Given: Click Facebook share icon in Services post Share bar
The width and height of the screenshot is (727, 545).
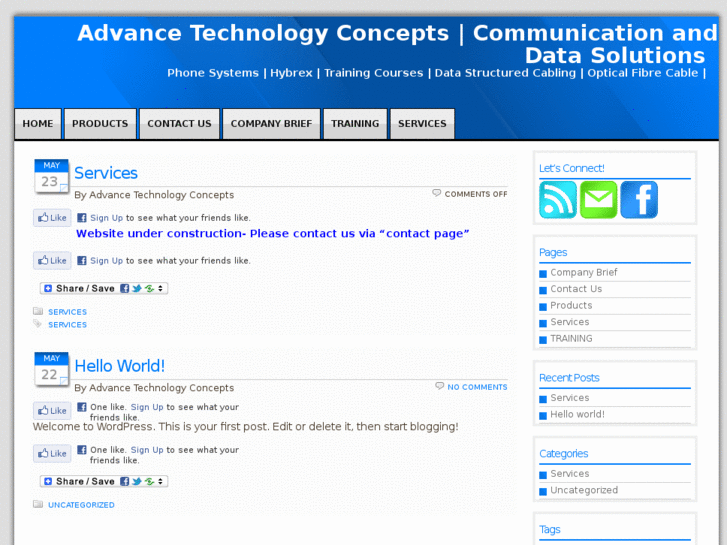Looking at the screenshot, I should click(x=124, y=289).
